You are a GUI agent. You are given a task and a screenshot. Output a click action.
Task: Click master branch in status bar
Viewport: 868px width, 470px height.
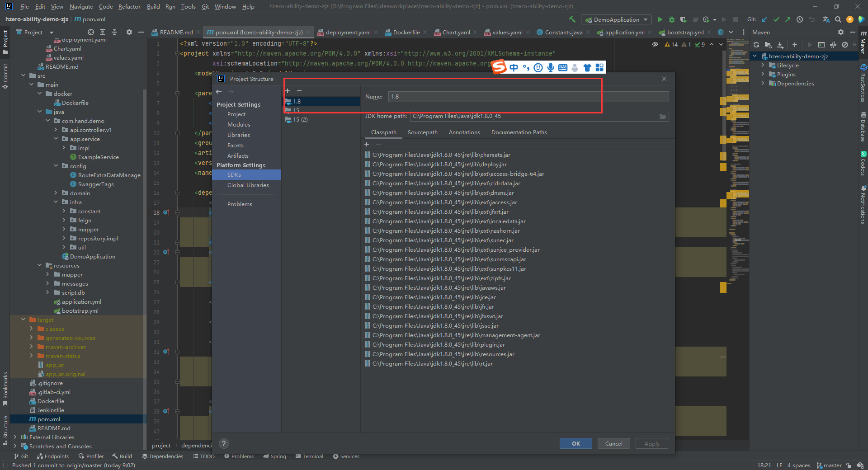(x=829, y=465)
